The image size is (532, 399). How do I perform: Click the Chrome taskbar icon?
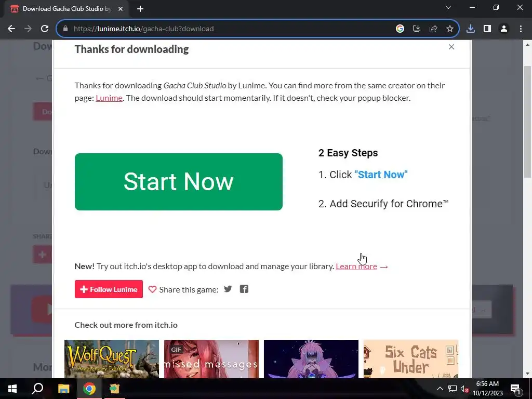click(89, 389)
